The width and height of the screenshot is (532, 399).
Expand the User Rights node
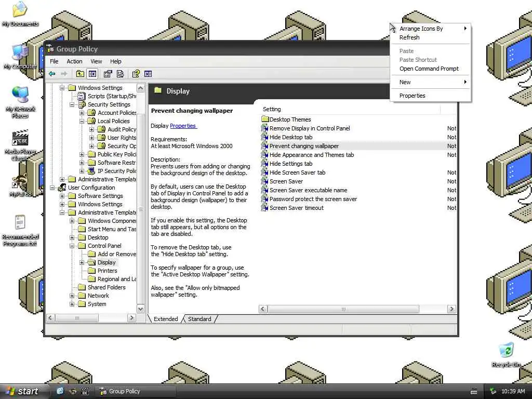pos(91,138)
